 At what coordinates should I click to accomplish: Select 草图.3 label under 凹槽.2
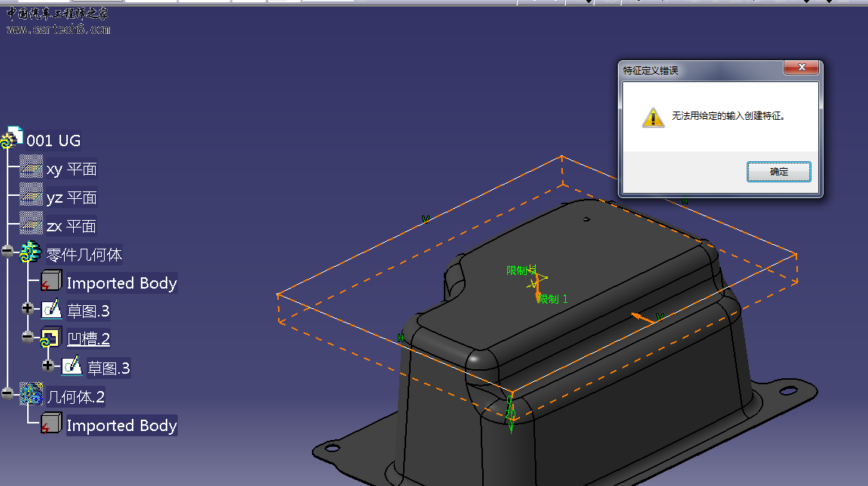(x=109, y=368)
